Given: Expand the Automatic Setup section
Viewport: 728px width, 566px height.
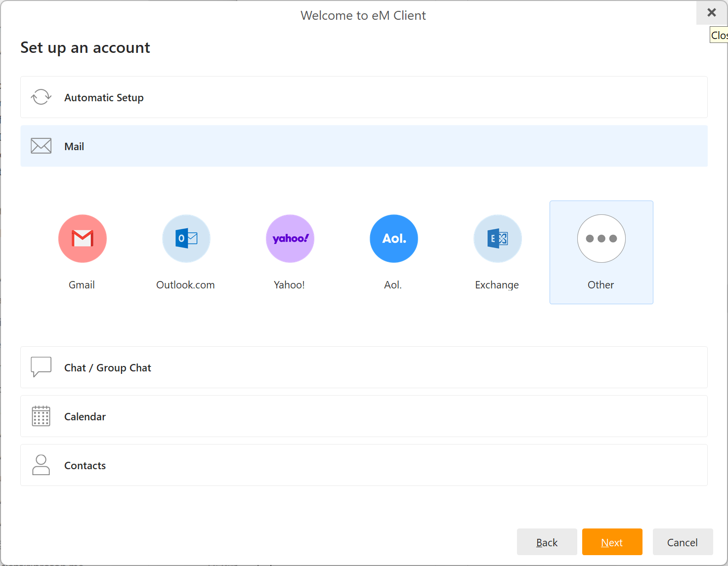Looking at the screenshot, I should [364, 97].
